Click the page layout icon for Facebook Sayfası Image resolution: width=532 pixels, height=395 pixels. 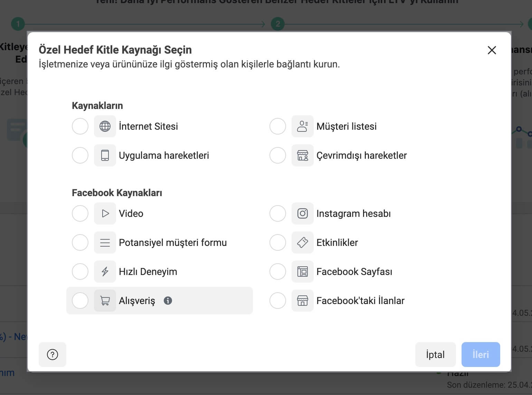(x=303, y=272)
